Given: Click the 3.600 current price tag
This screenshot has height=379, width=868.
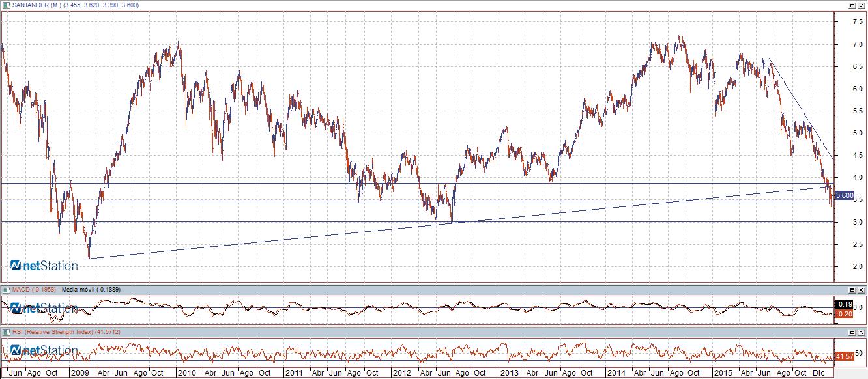Looking at the screenshot, I should pos(845,195).
